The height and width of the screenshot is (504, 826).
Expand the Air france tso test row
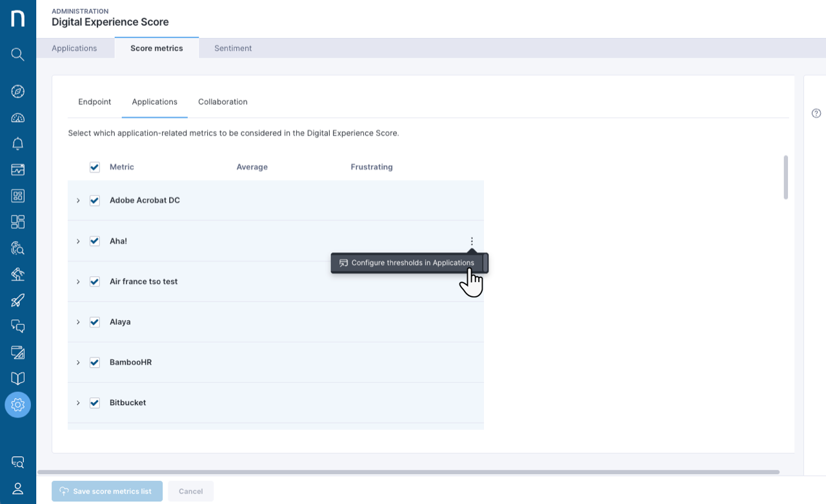click(78, 282)
